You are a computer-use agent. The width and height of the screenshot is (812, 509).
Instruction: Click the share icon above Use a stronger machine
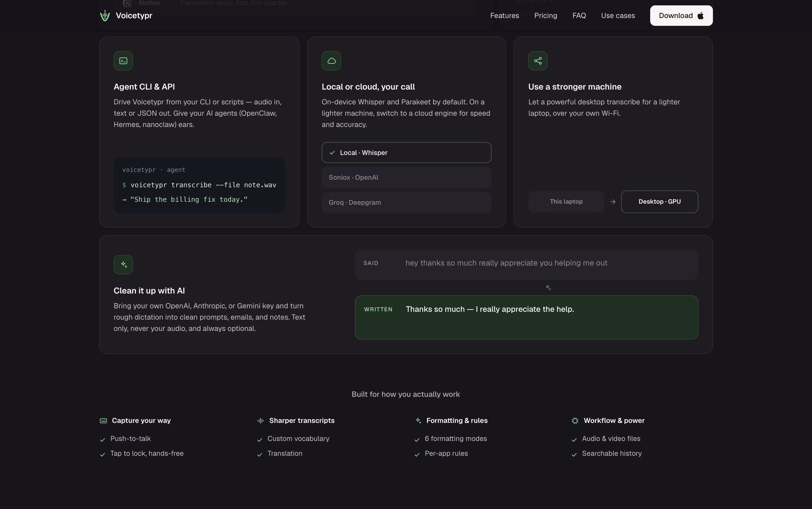[538, 61]
